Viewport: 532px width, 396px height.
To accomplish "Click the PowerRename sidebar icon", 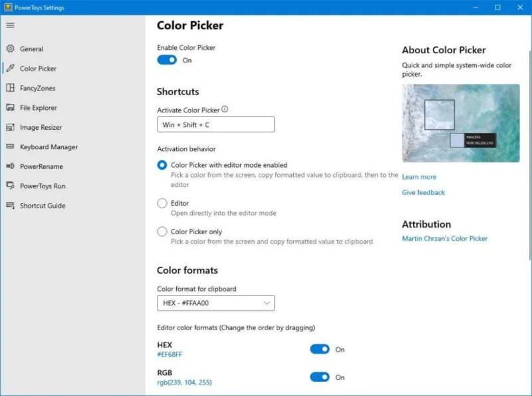I will pyautogui.click(x=10, y=166).
